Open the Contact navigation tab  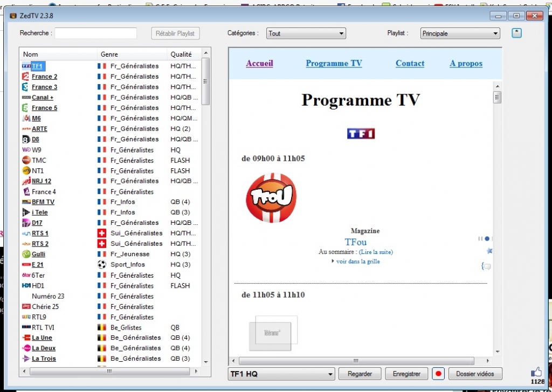coord(410,64)
